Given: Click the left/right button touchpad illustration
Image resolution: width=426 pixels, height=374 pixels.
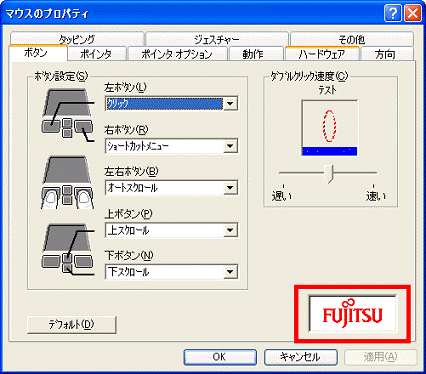Looking at the screenshot, I should 68,114.
